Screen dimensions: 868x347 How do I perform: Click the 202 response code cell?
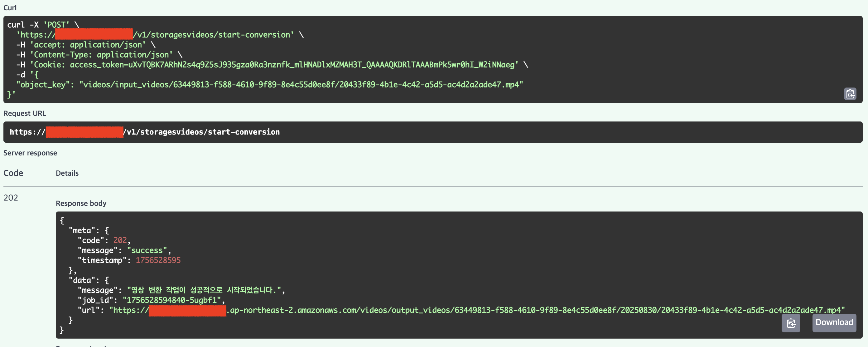(x=11, y=197)
